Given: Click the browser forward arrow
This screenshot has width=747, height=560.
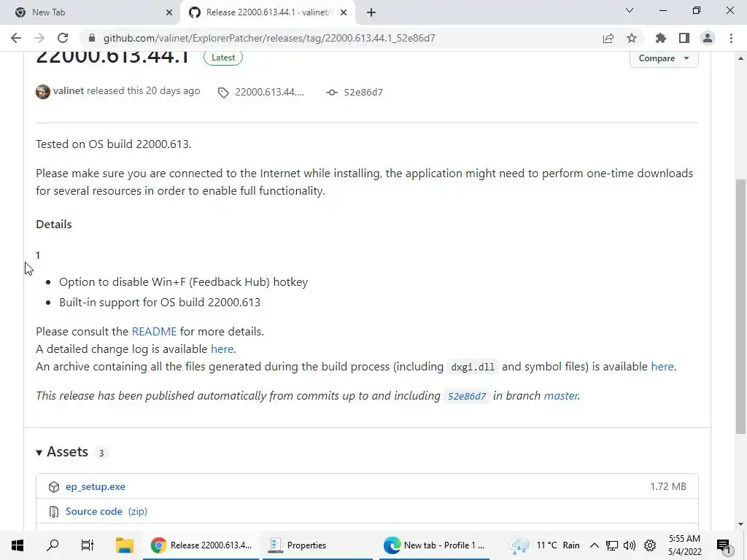Looking at the screenshot, I should 39,38.
